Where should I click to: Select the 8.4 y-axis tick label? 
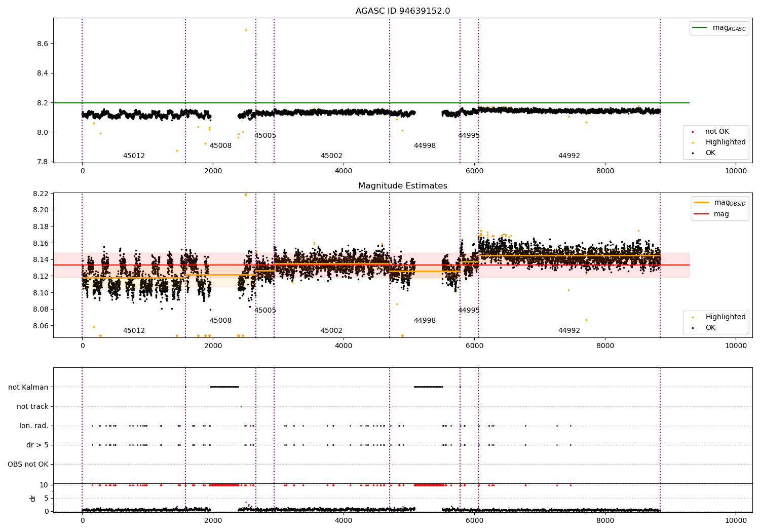pyautogui.click(x=43, y=73)
